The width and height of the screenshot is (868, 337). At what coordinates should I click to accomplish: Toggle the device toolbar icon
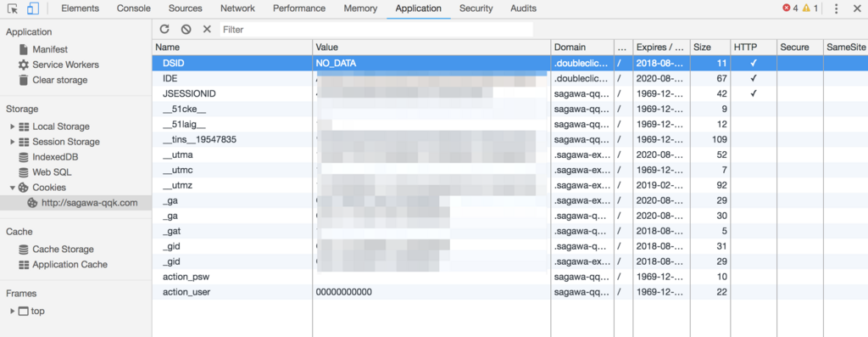coord(33,8)
